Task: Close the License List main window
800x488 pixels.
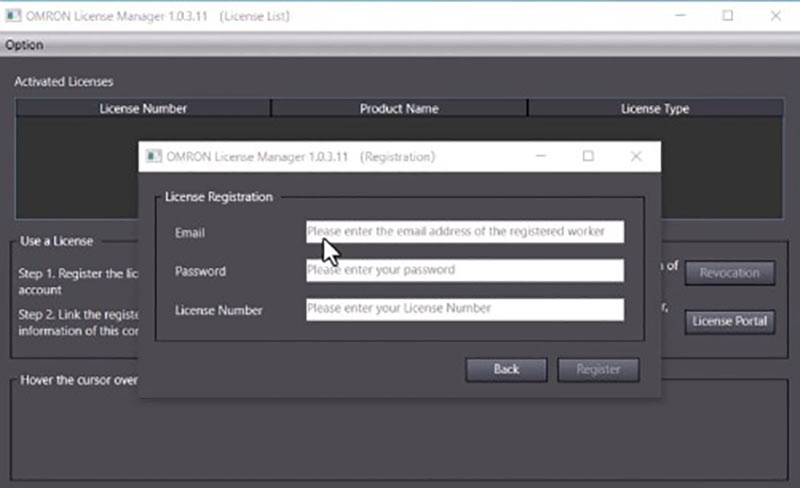Action: coord(775,15)
